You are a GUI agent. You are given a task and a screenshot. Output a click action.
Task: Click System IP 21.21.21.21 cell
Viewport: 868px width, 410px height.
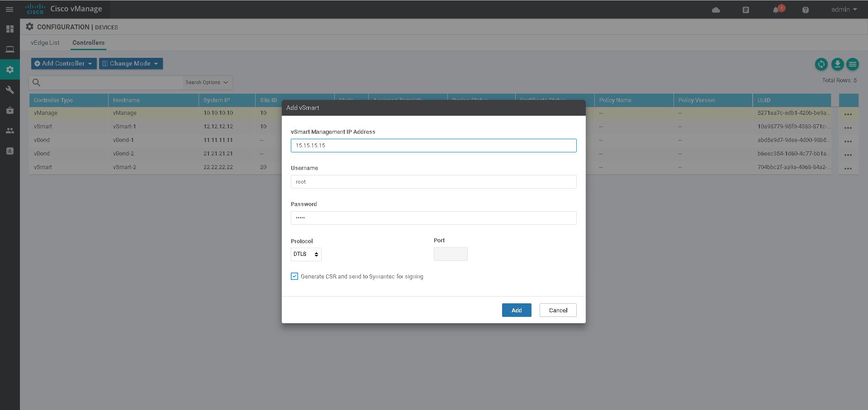(218, 154)
